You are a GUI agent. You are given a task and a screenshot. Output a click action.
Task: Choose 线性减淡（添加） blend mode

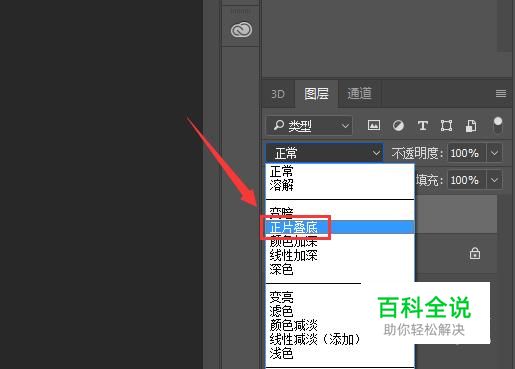coord(315,339)
